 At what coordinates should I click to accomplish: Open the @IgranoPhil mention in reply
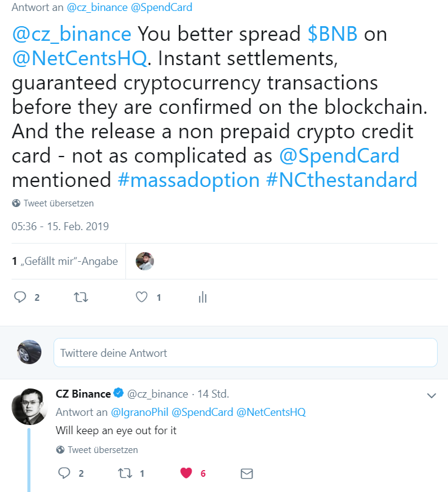click(x=139, y=412)
